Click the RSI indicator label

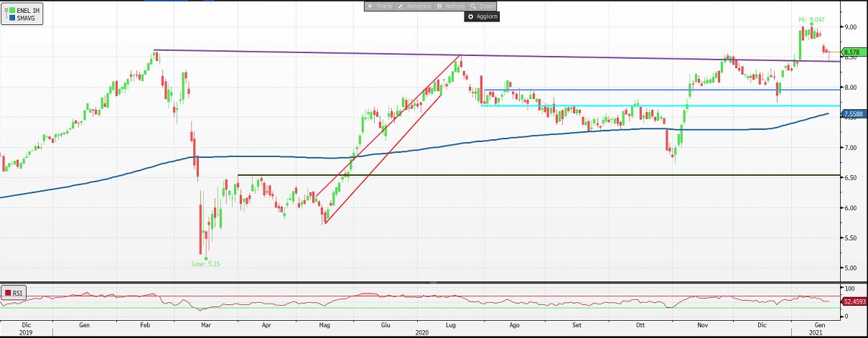click(18, 293)
